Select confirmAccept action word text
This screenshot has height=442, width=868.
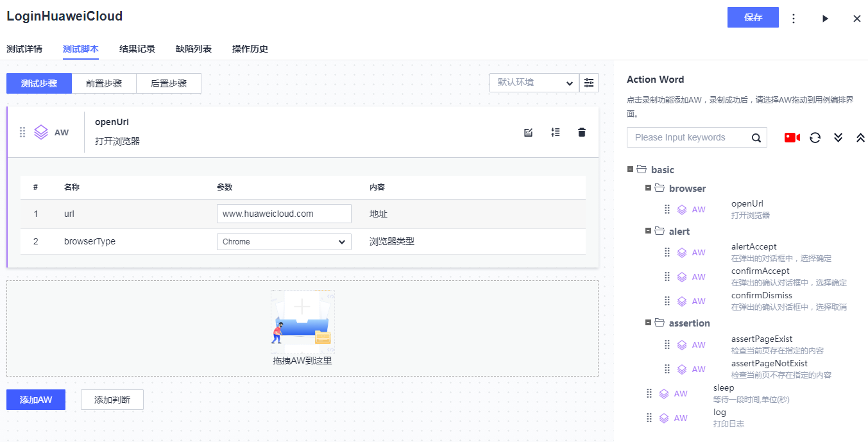(760, 271)
